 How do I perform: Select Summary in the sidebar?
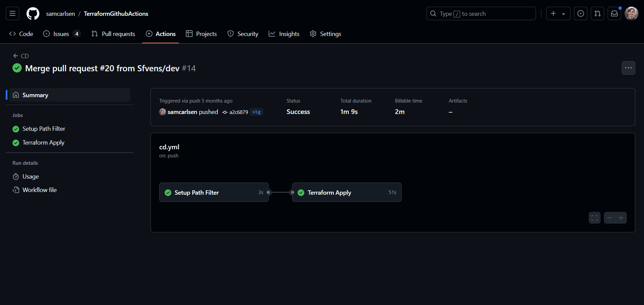[x=70, y=95]
